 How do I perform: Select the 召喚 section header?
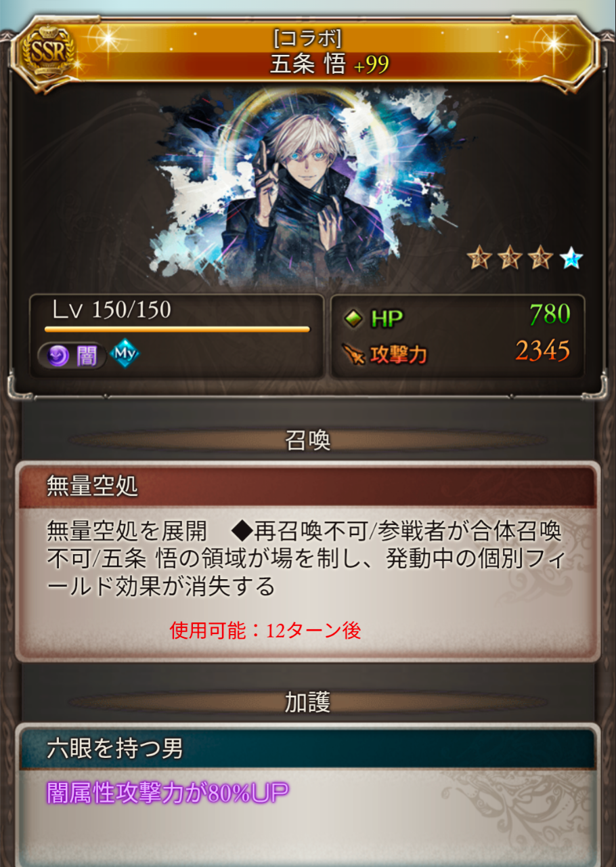(307, 440)
